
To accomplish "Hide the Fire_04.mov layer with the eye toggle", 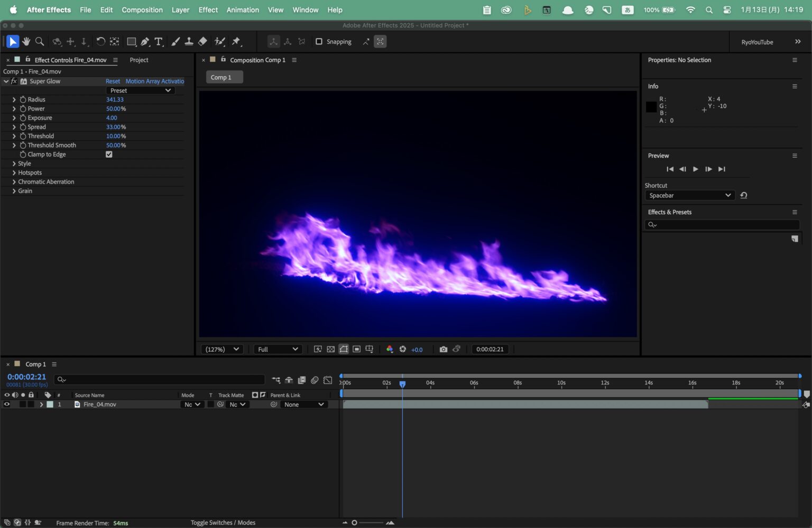I will pyautogui.click(x=6, y=404).
